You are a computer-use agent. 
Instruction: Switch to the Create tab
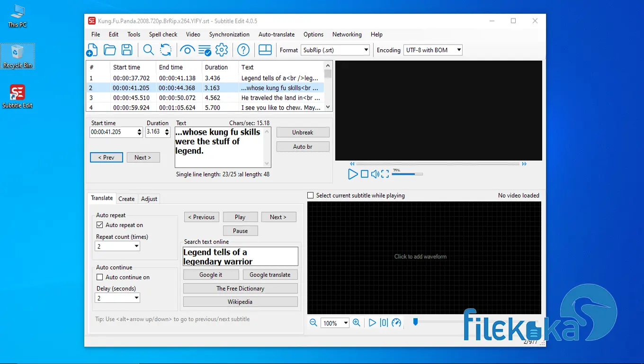126,199
